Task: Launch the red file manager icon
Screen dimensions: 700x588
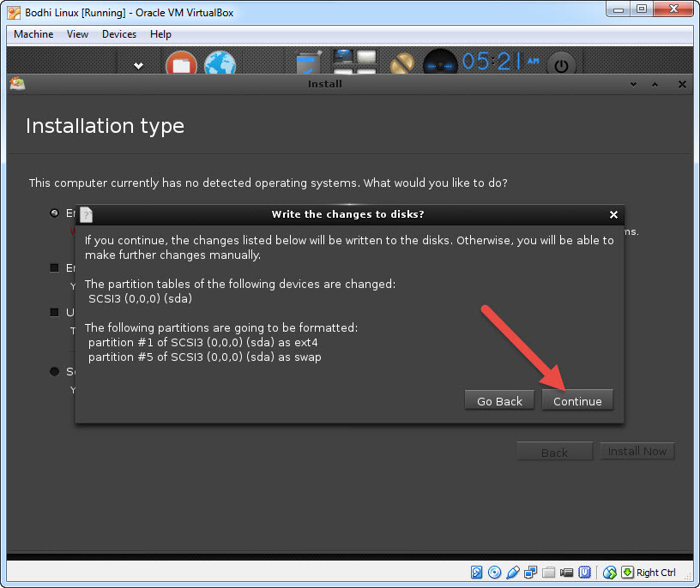Action: (181, 63)
